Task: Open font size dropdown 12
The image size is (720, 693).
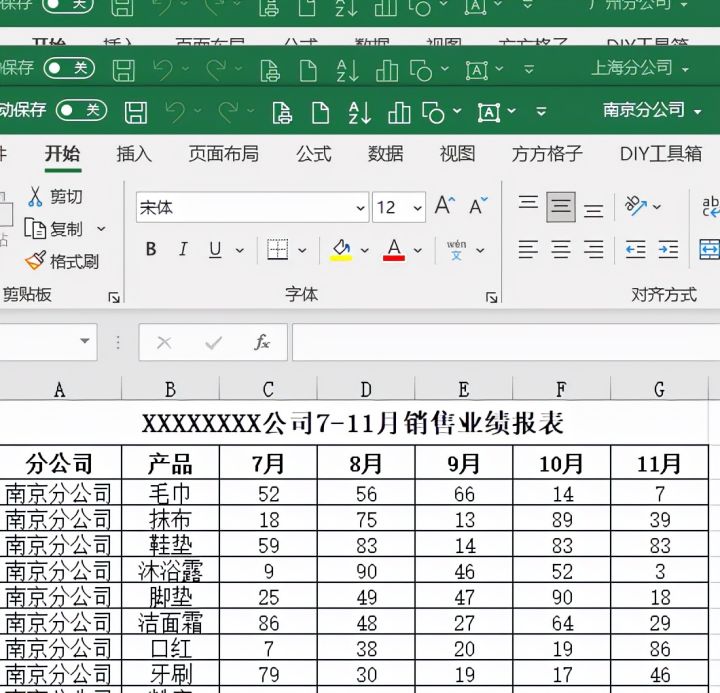Action: click(417, 208)
